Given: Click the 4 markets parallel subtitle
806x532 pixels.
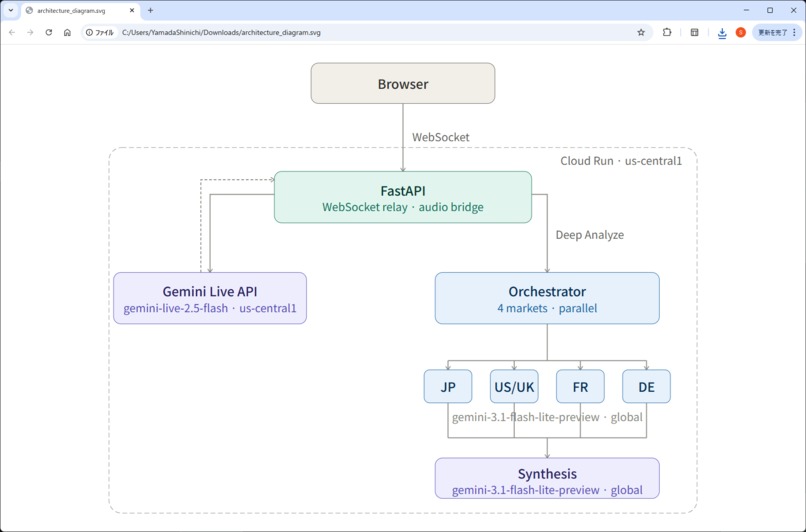Looking at the screenshot, I should [x=547, y=308].
